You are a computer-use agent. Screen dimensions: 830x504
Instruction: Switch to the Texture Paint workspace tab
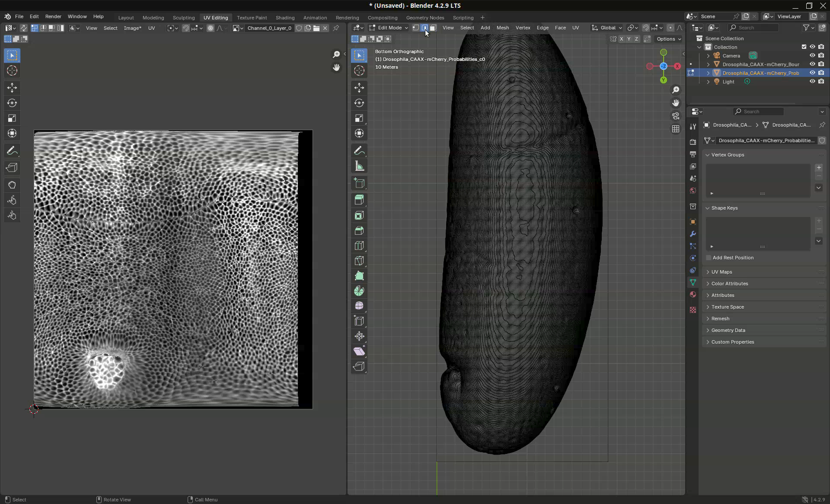[x=252, y=18]
